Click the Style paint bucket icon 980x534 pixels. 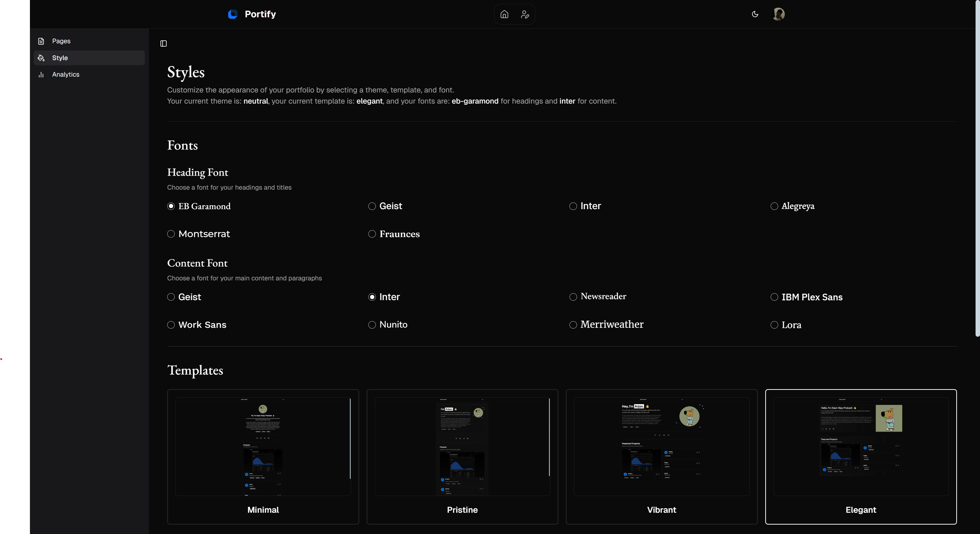point(41,58)
